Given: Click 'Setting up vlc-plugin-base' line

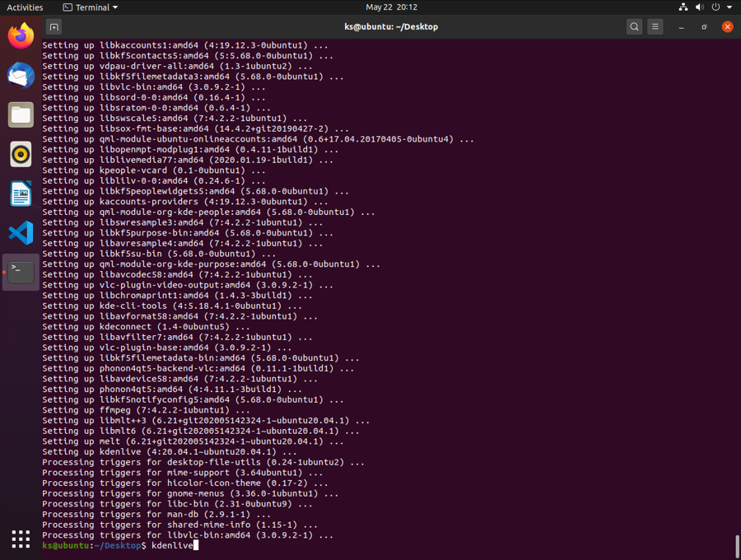Looking at the screenshot, I should pos(167,348).
